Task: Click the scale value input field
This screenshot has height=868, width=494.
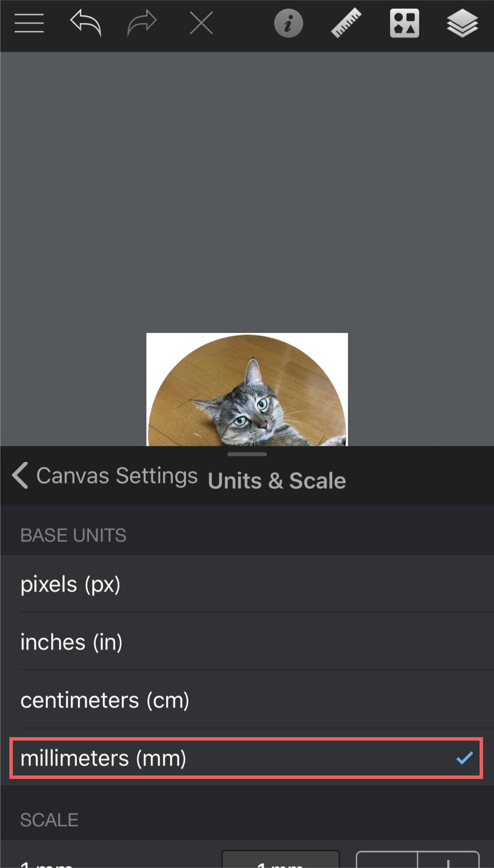Action: (281, 861)
